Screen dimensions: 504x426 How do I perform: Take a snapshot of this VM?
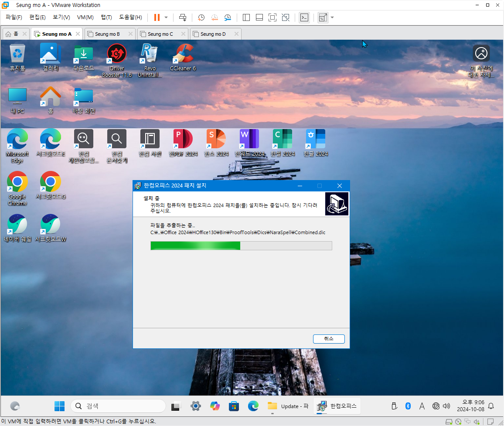201,17
